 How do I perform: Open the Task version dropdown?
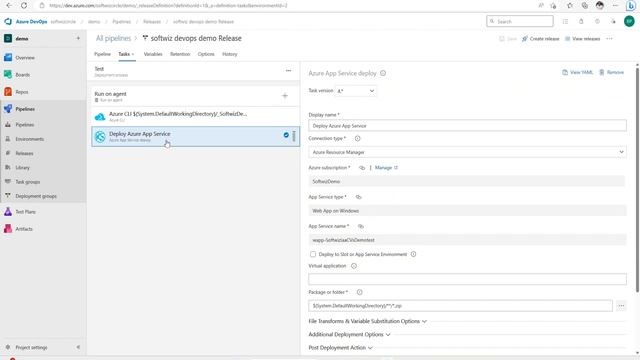click(356, 91)
